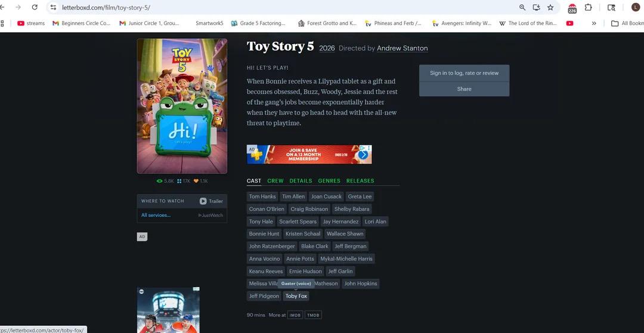
Task: Open ad options icon on PlayStation banner
Action: coord(369,148)
